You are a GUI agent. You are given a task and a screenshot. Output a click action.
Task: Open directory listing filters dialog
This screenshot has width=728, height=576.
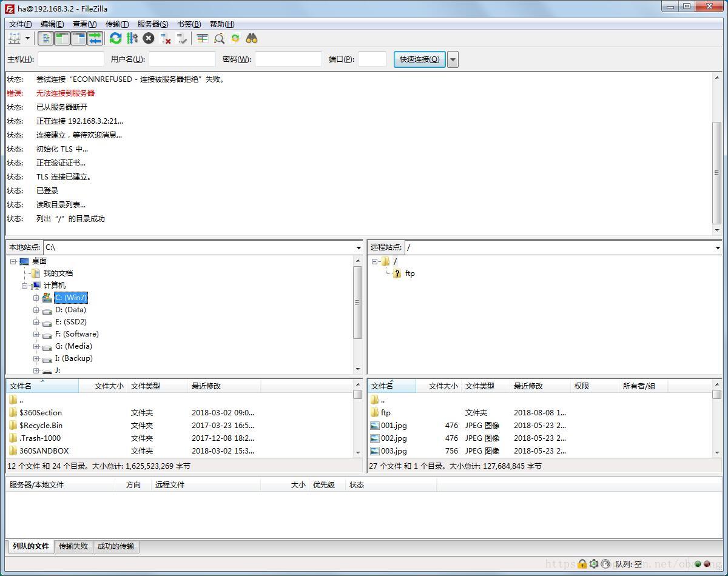click(x=203, y=38)
